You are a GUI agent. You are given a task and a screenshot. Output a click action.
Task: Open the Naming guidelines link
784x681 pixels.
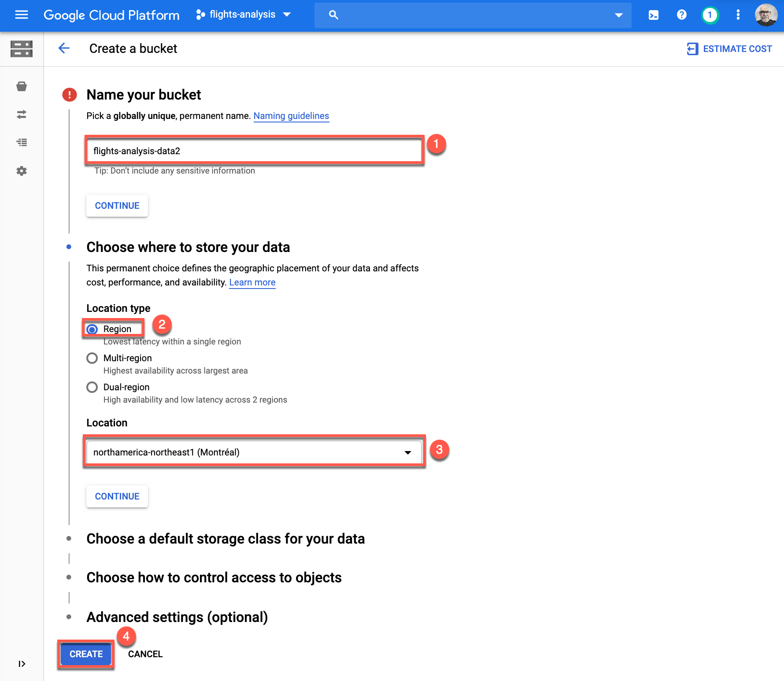291,116
